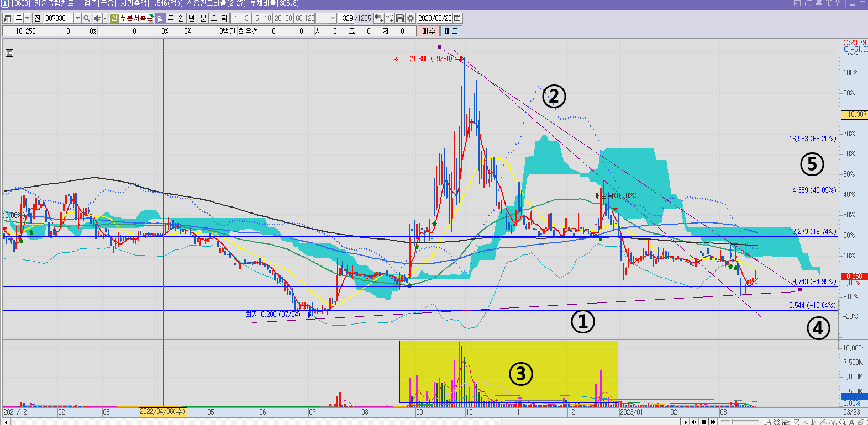The height and width of the screenshot is (425, 868).
Task: Click the speaker sound alert icon
Action: (97, 18)
